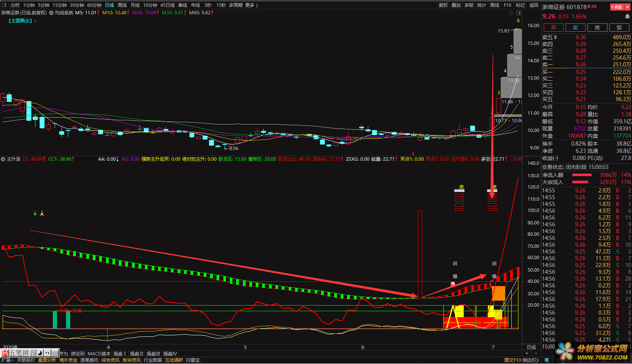The image size is (632, 364).
Task: Open the 行业数据 tab
Action: 153,360
